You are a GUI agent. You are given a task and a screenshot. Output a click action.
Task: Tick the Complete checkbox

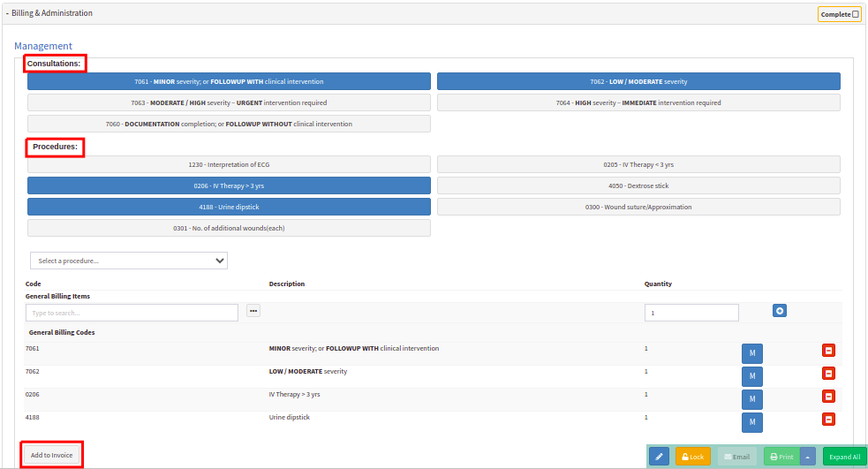coord(856,14)
